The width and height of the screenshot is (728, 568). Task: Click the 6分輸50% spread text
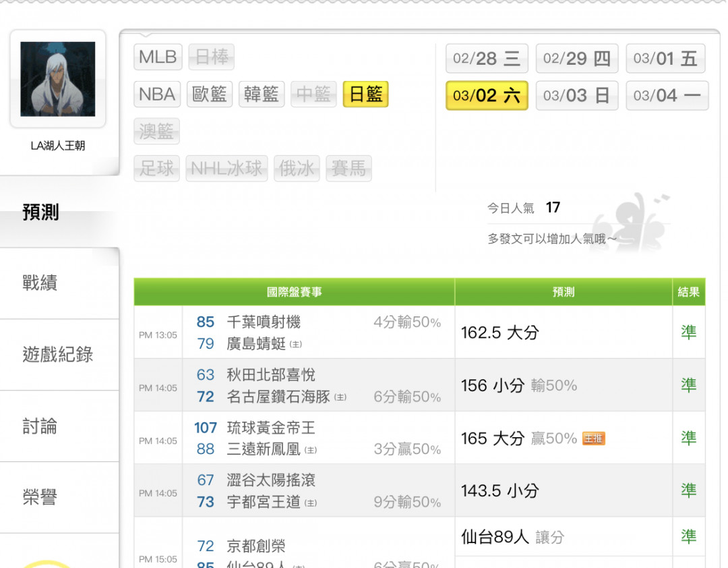coord(407,397)
